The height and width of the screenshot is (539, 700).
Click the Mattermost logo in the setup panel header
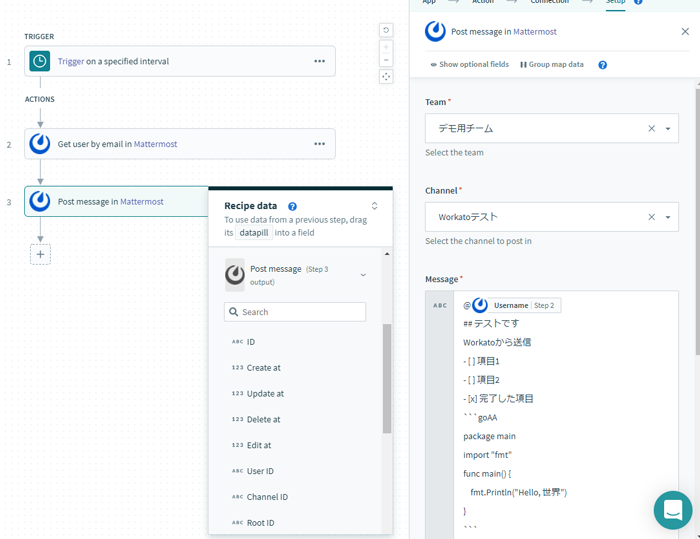(x=435, y=31)
